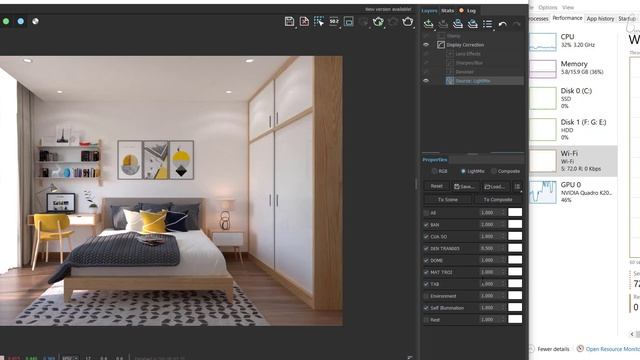The height and width of the screenshot is (360, 640).
Task: Uncheck the BAN light checkbox
Action: tap(426, 224)
